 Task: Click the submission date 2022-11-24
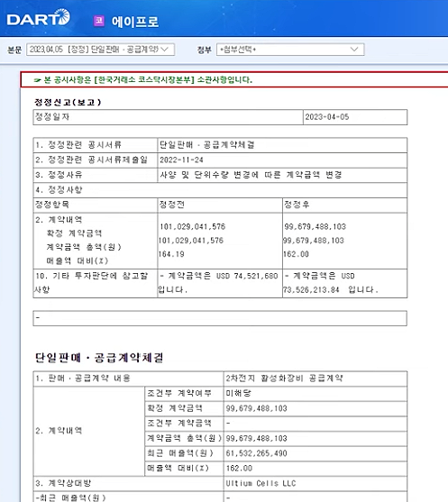tap(181, 160)
